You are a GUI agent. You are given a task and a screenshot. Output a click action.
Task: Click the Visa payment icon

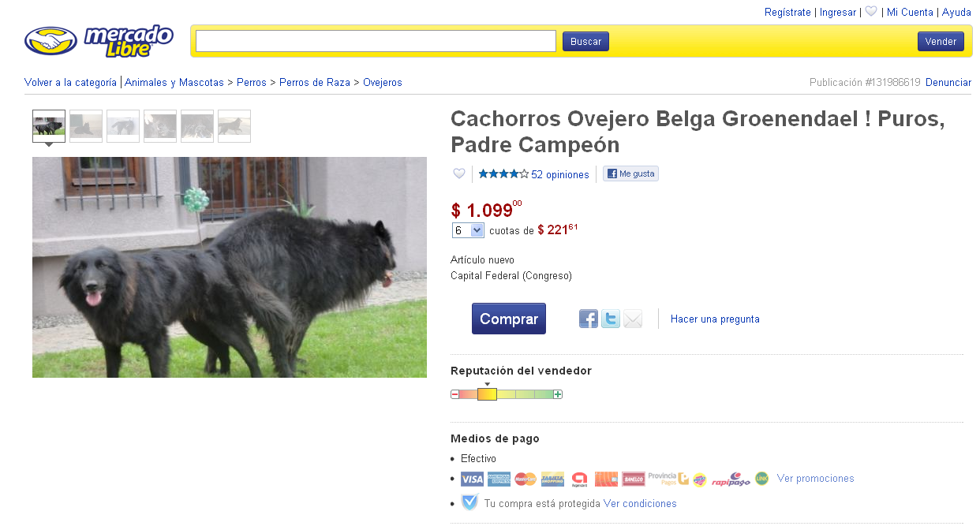tap(472, 479)
